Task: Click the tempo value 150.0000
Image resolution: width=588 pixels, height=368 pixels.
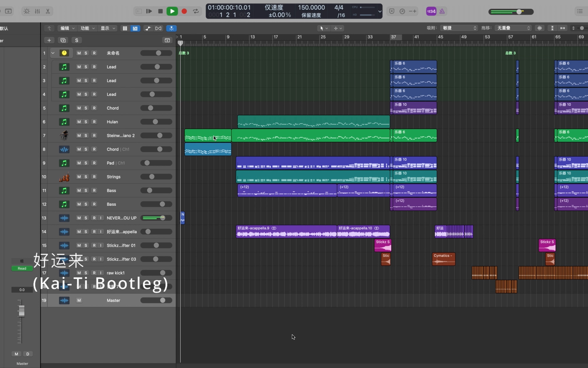Action: (311, 8)
